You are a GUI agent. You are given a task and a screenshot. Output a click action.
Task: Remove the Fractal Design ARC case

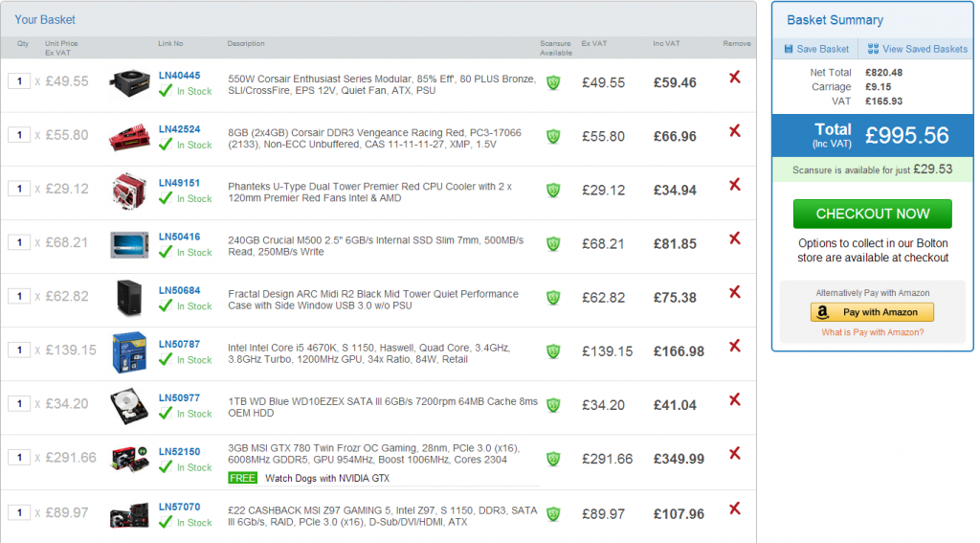click(x=735, y=293)
